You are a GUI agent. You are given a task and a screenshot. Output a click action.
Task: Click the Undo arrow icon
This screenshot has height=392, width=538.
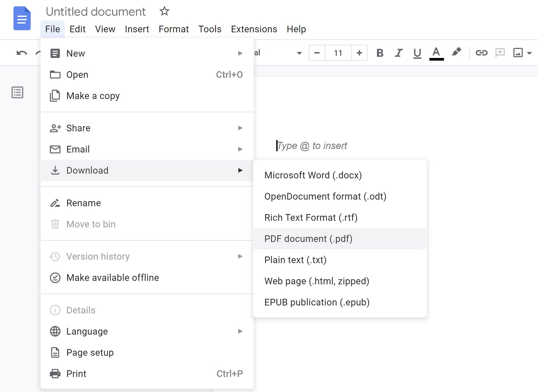coord(22,53)
